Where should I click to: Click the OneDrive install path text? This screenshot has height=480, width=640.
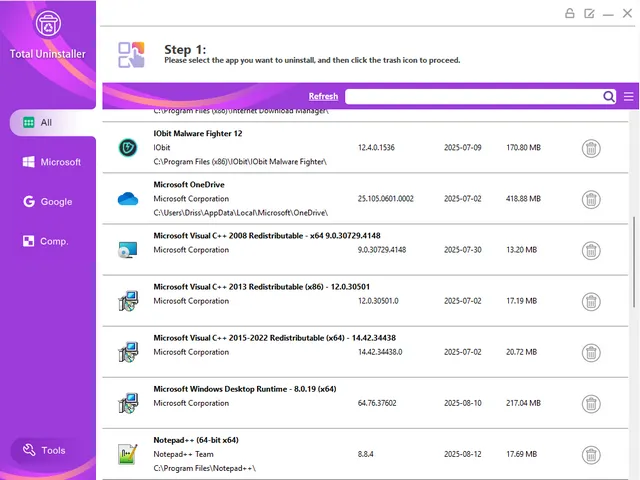tap(240, 213)
